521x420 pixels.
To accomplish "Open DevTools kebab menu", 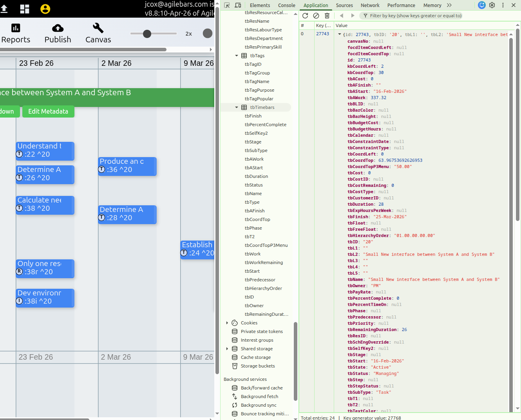I will click(x=503, y=5).
